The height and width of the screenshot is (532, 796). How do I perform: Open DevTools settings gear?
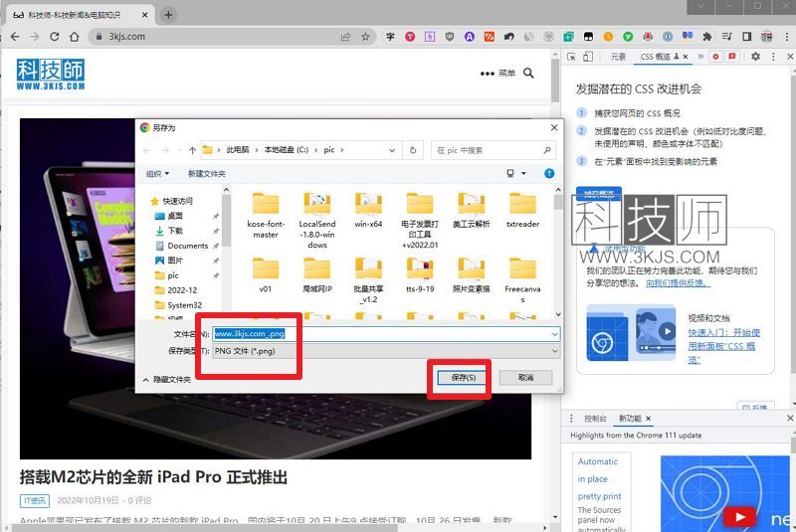point(755,57)
